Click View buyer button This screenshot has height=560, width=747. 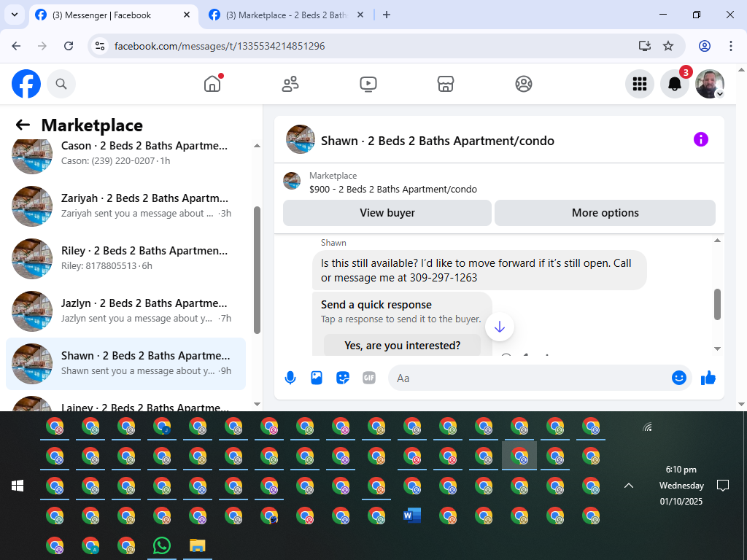pos(387,213)
